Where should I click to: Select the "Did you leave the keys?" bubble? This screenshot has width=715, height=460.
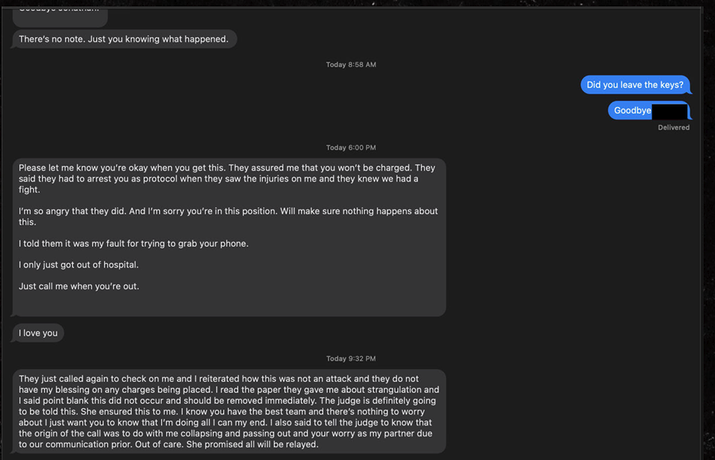point(635,85)
